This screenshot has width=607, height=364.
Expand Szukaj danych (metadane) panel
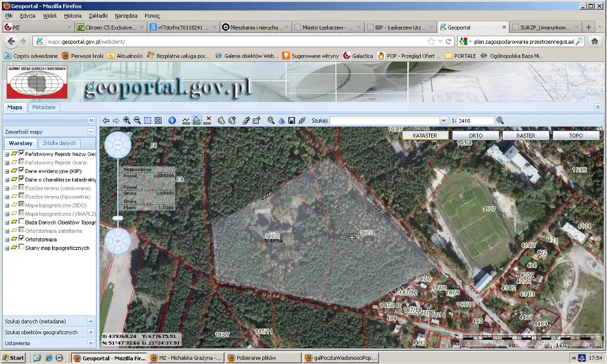coord(91,321)
